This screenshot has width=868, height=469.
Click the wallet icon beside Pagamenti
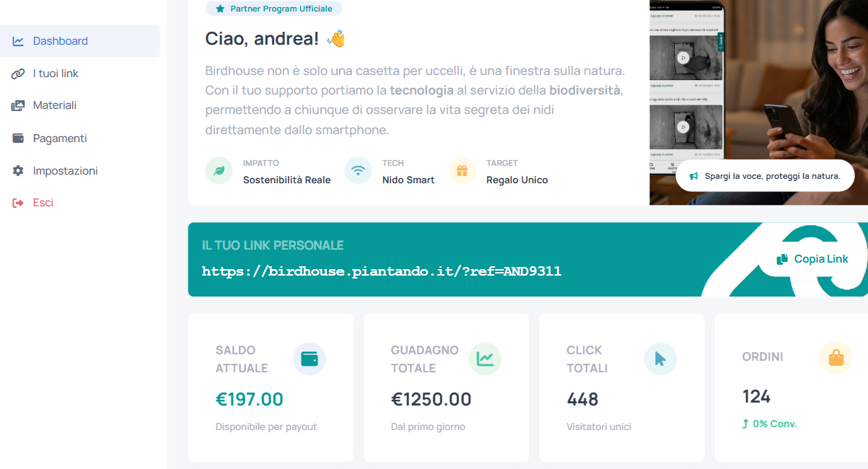click(x=18, y=138)
